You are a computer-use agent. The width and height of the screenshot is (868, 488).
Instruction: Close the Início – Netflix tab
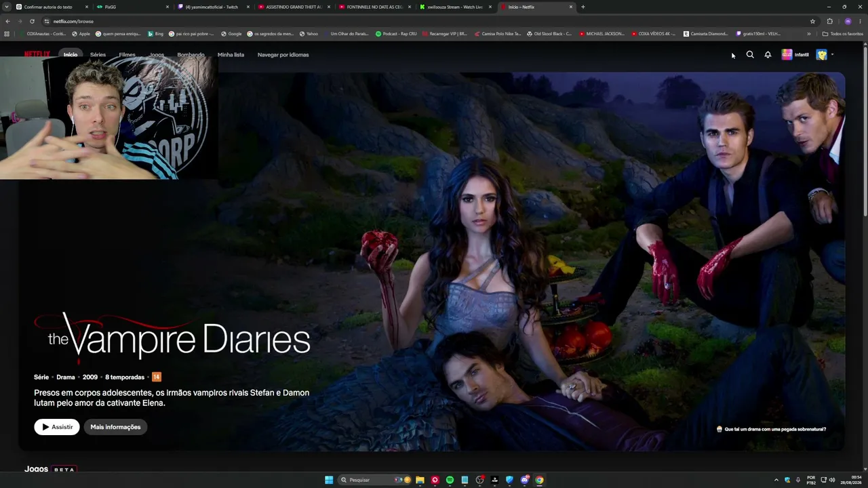[x=571, y=7]
